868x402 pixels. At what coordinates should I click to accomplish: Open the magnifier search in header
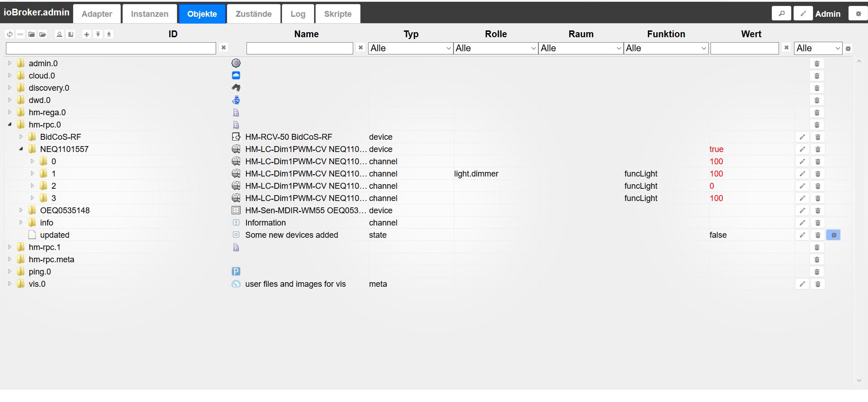pos(781,14)
